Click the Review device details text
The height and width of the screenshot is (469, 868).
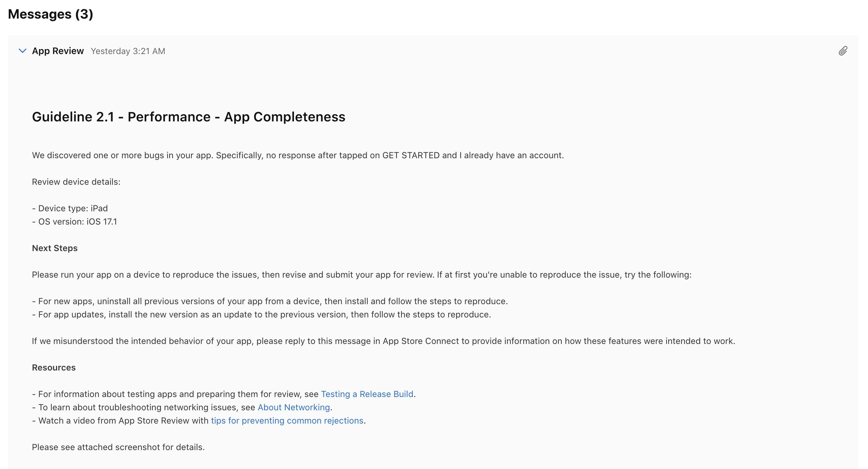(x=76, y=182)
